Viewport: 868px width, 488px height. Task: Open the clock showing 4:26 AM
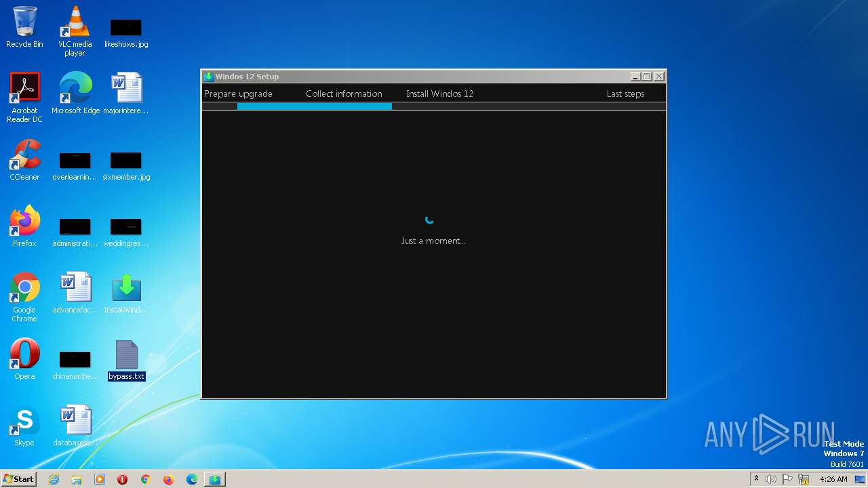point(833,479)
